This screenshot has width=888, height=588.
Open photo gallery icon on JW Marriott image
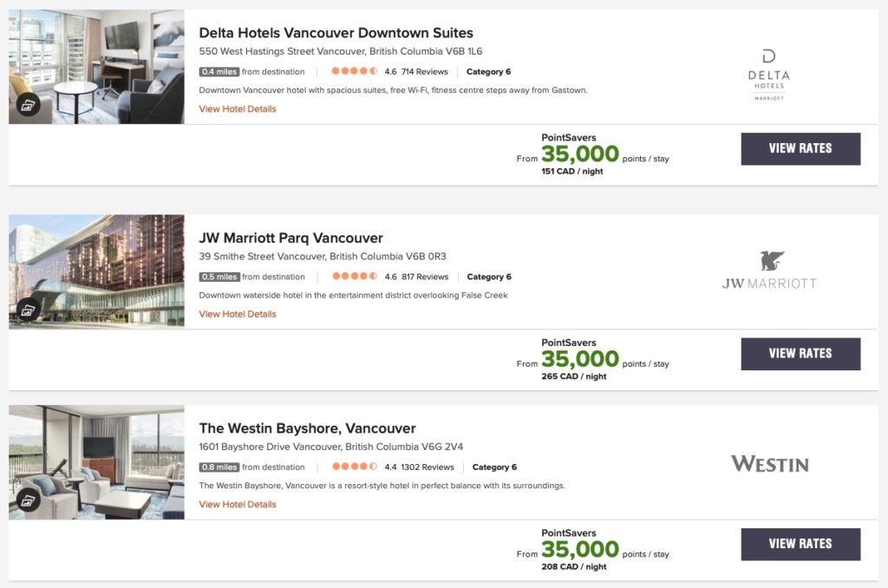click(x=28, y=310)
